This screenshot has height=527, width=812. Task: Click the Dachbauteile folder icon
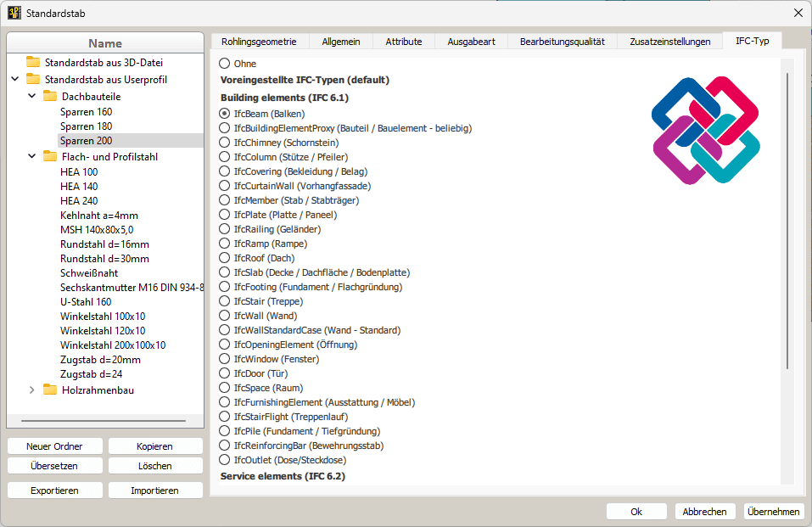click(x=51, y=97)
